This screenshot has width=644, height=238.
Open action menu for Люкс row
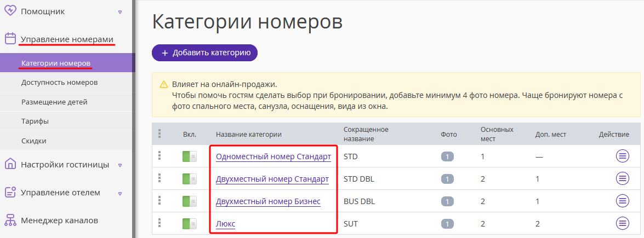coord(623,223)
